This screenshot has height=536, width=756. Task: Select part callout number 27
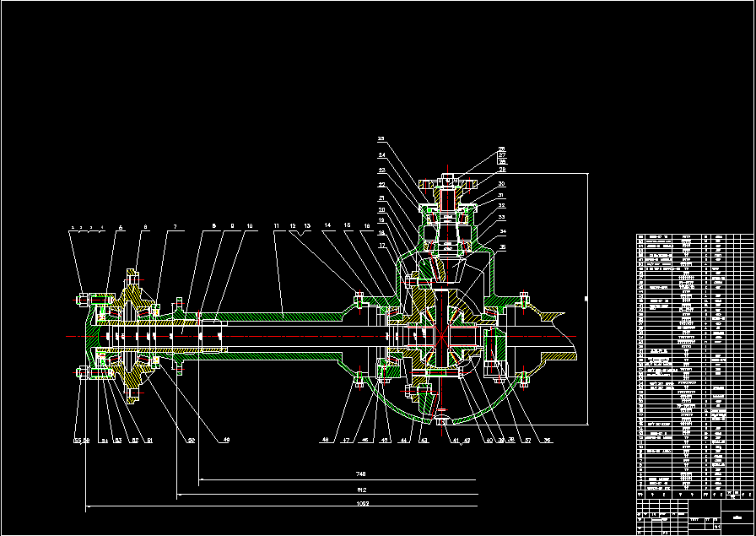tap(502, 154)
